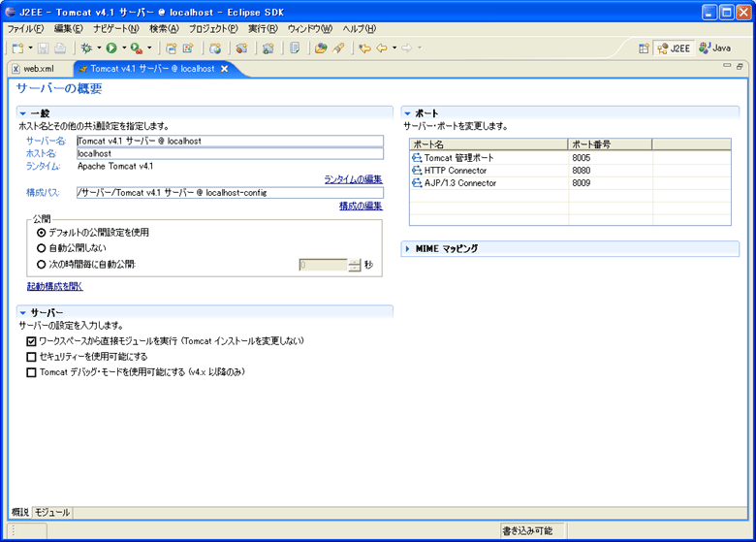Open the 編集(E) menu
The width and height of the screenshot is (756, 542).
[69, 29]
